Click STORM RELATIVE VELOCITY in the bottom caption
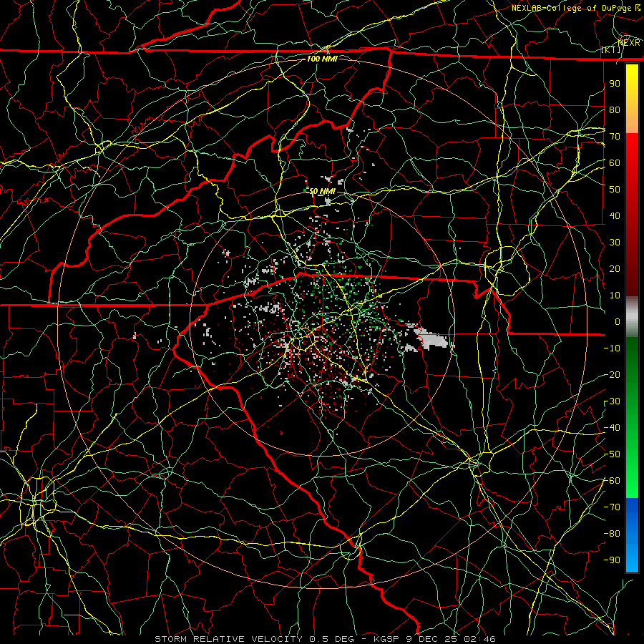Viewport: 644px width, 644px height. [x=228, y=639]
